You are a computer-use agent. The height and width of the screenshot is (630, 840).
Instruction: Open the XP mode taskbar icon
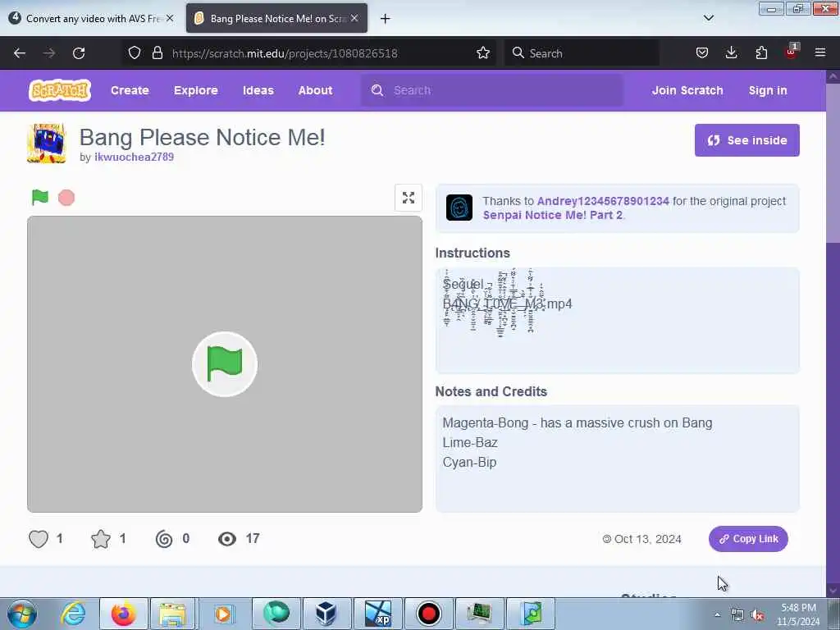tap(377, 614)
